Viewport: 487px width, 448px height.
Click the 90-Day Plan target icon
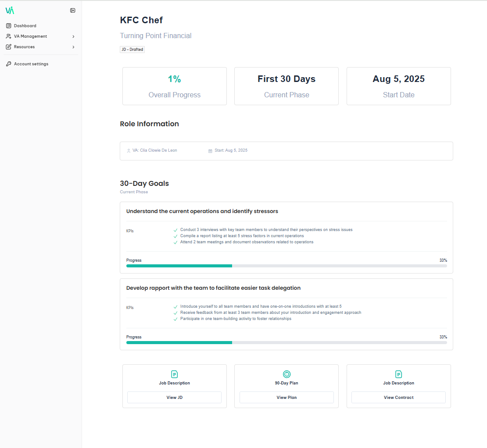pyautogui.click(x=286, y=375)
